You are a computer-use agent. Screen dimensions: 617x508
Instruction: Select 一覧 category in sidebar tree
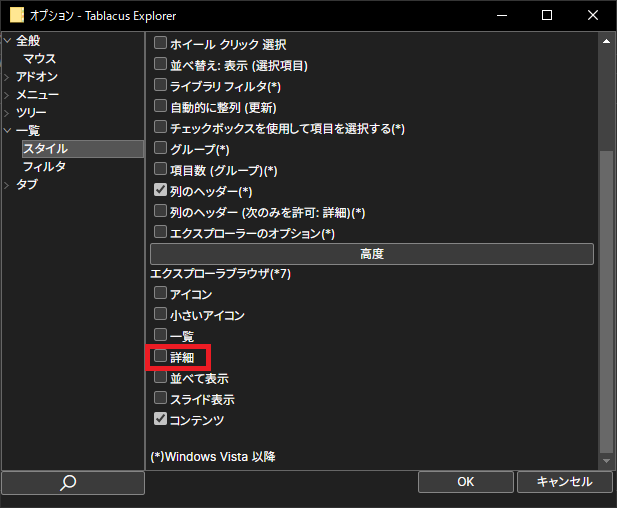coord(28,131)
